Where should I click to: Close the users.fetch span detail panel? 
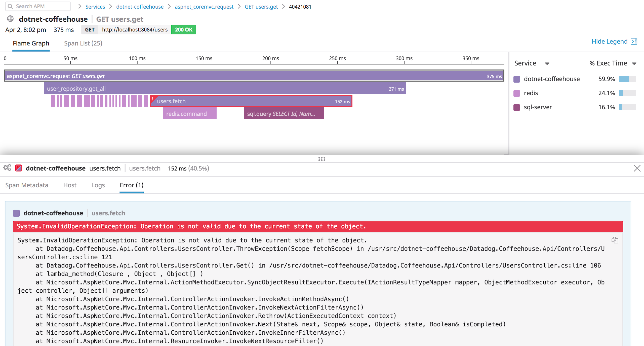637,168
